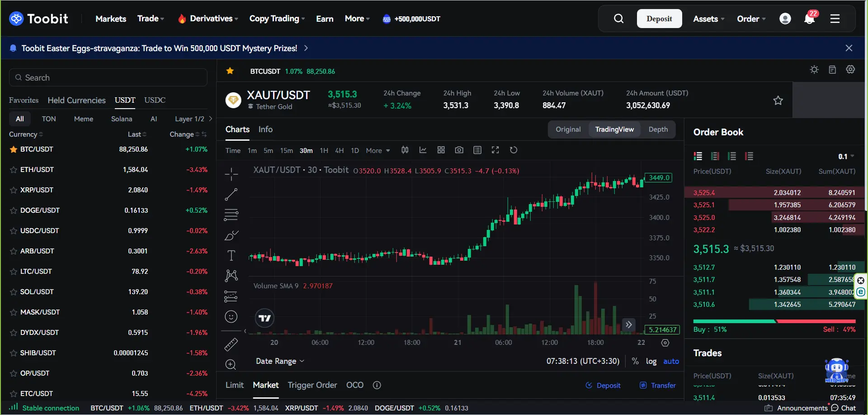Open the order book 0.1 precision dropdown
The height and width of the screenshot is (415, 868).
(846, 157)
